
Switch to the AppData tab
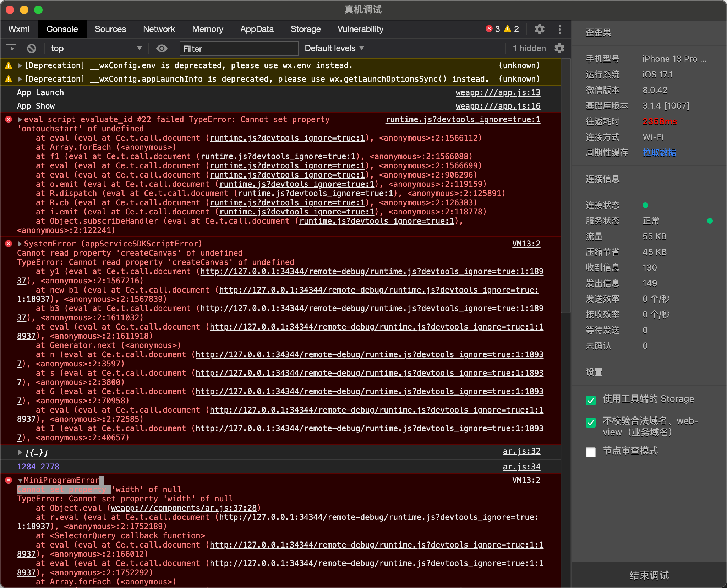[x=257, y=29]
